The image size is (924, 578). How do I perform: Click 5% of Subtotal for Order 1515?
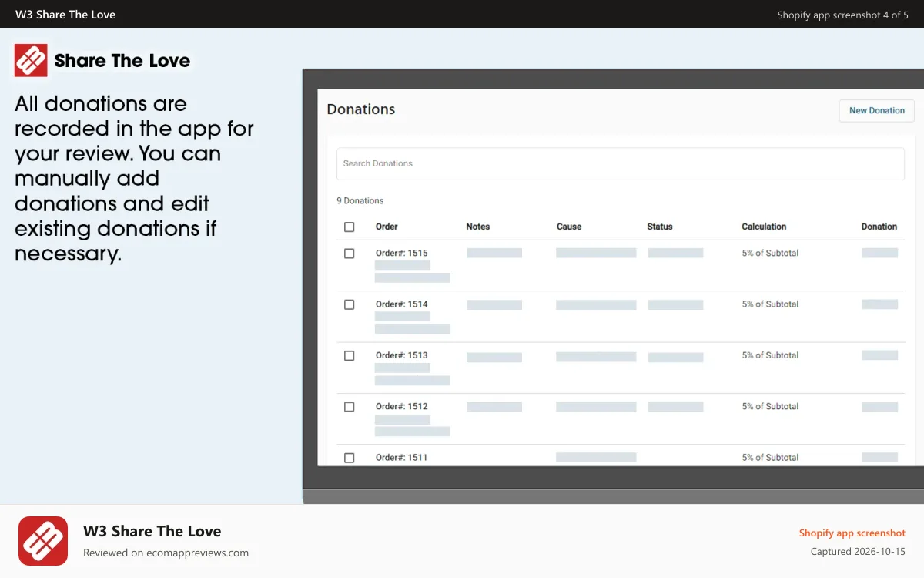click(770, 253)
